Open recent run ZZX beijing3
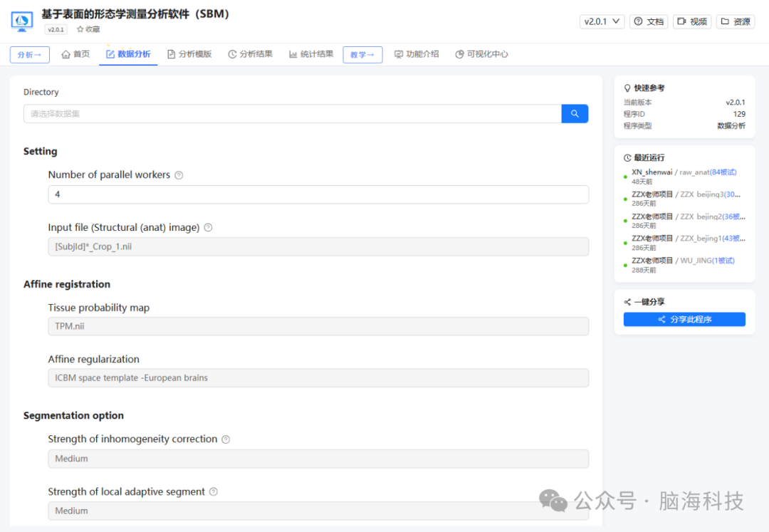Viewport: 769px width, 532px height. click(686, 194)
